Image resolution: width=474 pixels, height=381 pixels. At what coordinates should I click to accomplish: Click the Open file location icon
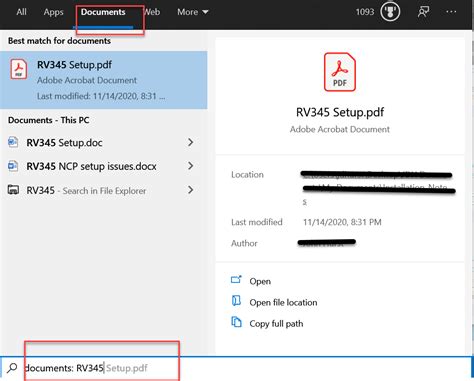tap(236, 301)
